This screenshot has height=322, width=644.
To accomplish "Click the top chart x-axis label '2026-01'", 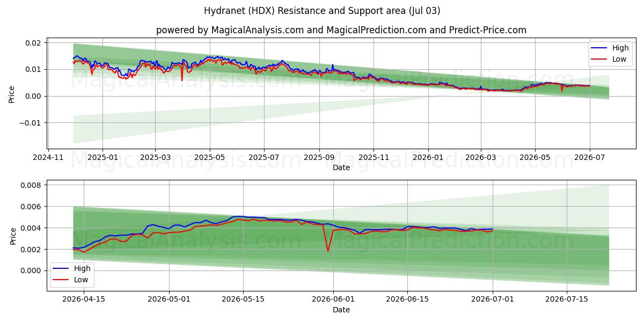I will (x=428, y=158).
